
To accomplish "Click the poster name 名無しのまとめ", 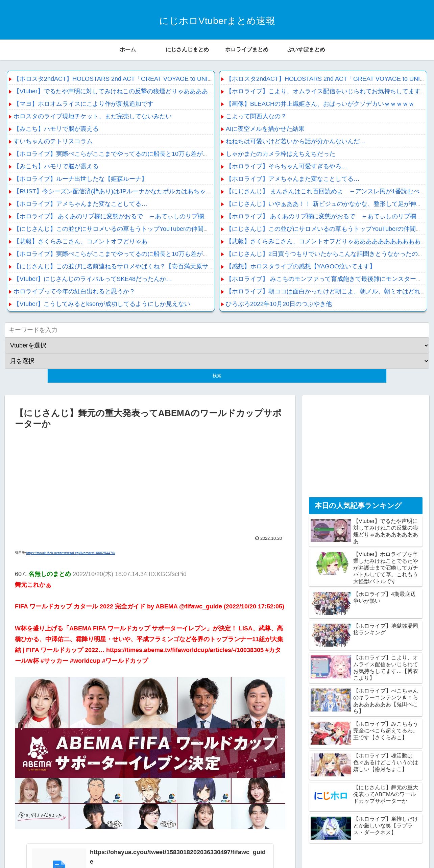I will point(50,574).
